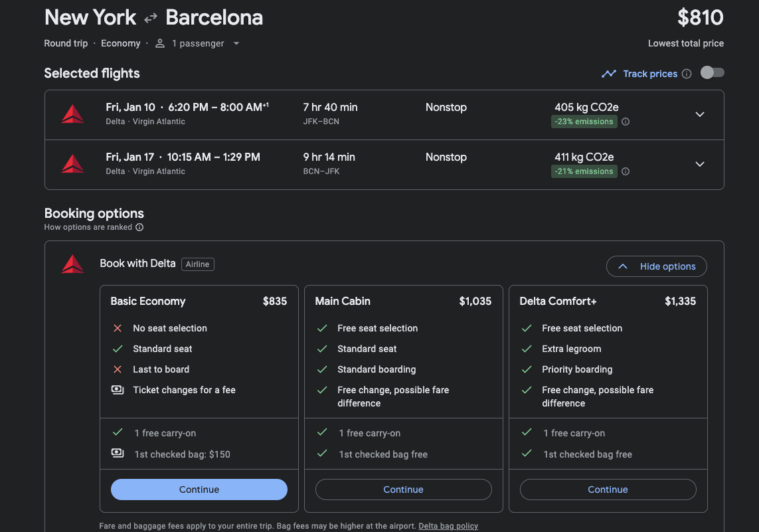Click the Main Cabin $1,035 price

click(475, 301)
